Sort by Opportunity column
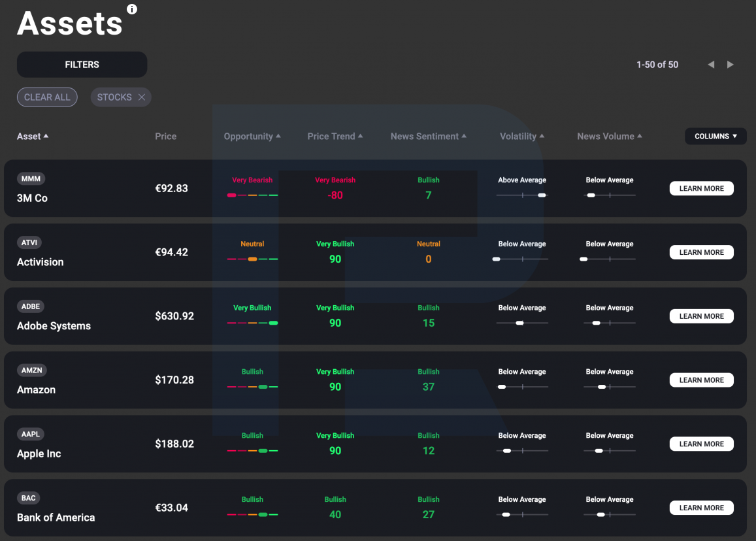Viewport: 756px width, 541px height. click(252, 137)
